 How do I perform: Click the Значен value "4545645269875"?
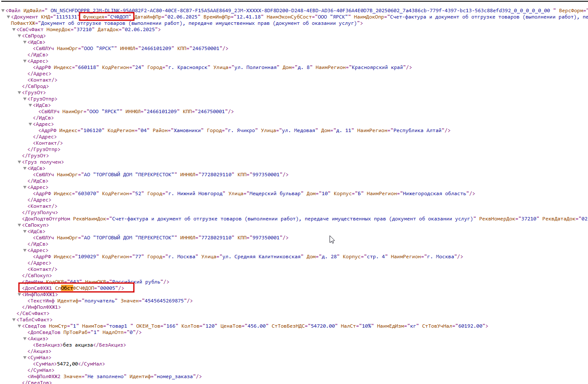click(x=165, y=301)
